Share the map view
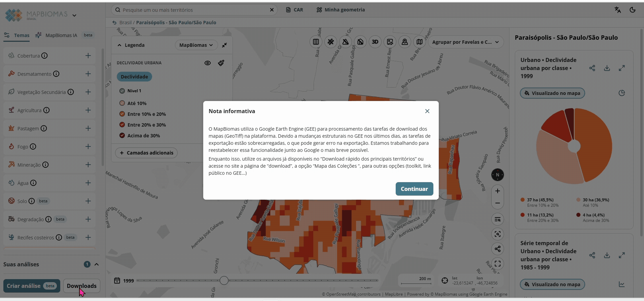This screenshot has width=644, height=301. click(x=498, y=249)
